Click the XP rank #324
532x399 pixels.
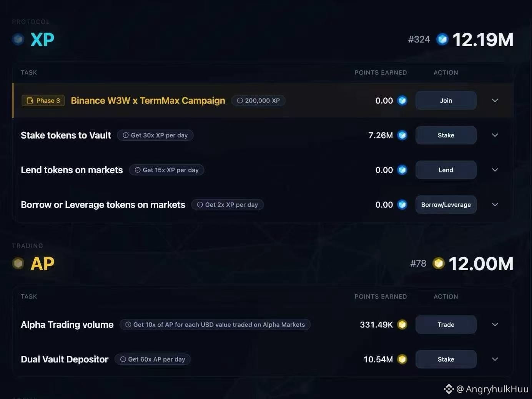[x=419, y=39]
